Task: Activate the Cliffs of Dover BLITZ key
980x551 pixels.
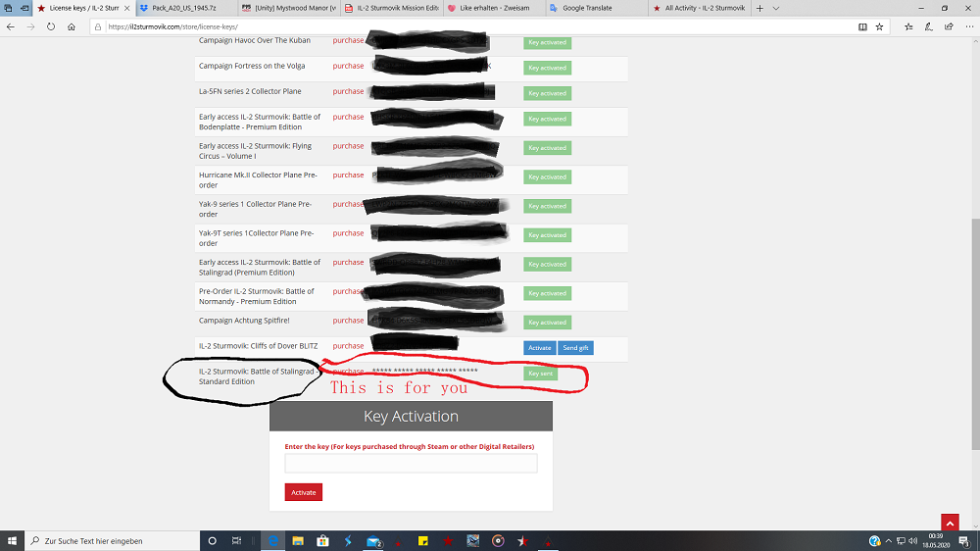Action: point(539,348)
